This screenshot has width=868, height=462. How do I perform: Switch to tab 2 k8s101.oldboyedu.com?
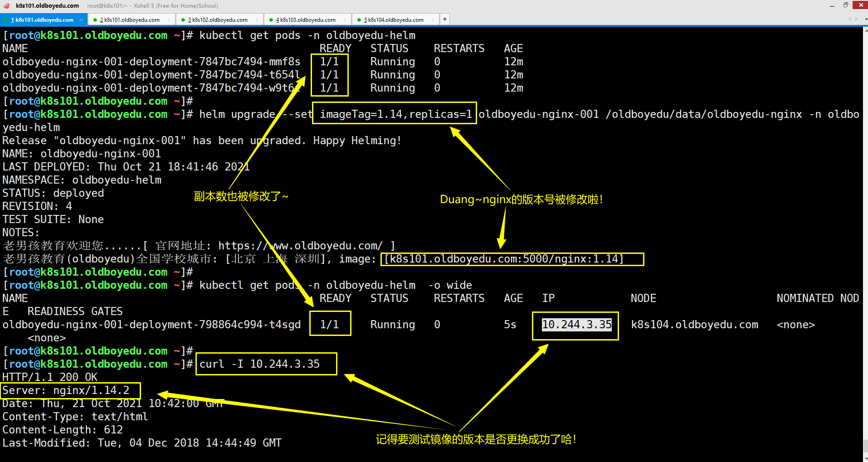[x=129, y=20]
